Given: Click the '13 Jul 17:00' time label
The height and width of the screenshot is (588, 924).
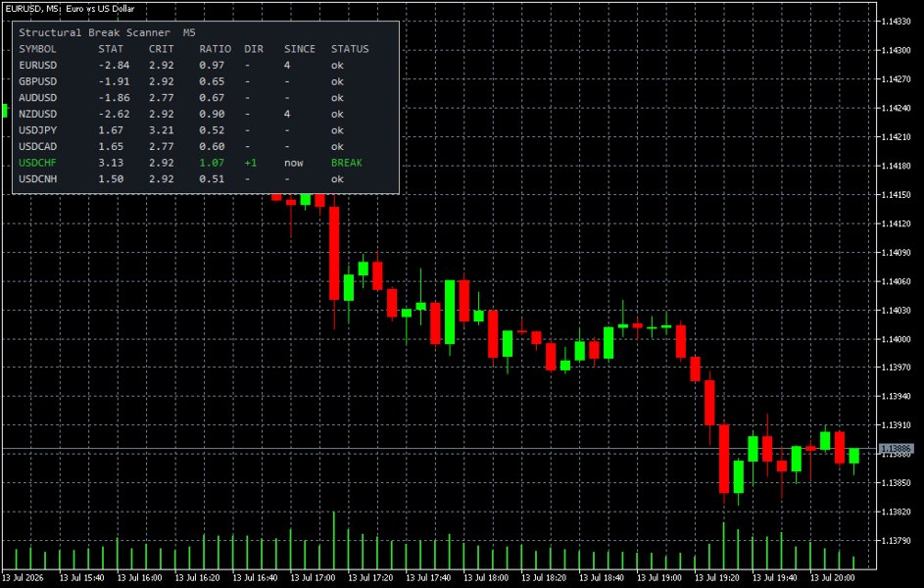Looking at the screenshot, I should click(x=313, y=578).
